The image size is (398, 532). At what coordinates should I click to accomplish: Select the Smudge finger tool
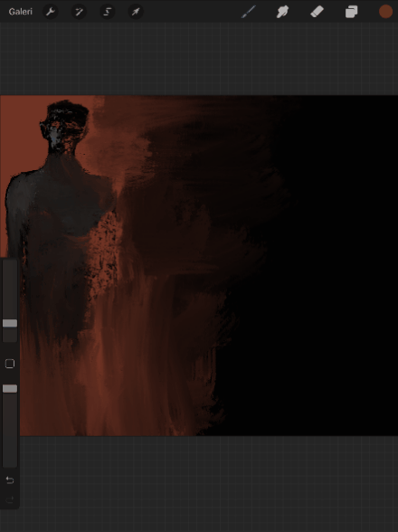pyautogui.click(x=282, y=12)
